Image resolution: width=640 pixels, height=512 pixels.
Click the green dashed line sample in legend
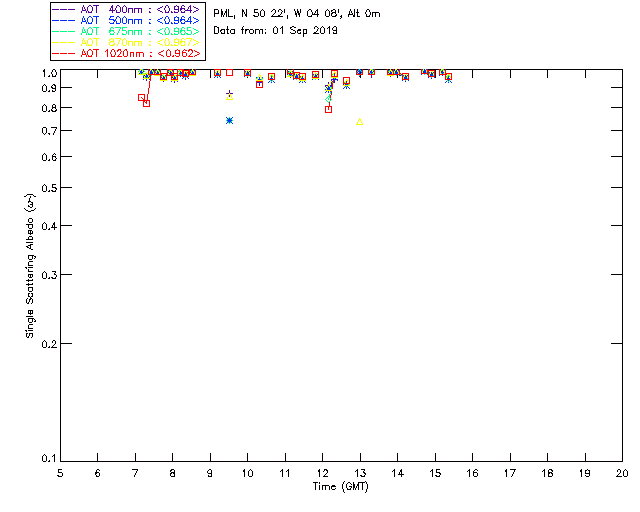(64, 31)
